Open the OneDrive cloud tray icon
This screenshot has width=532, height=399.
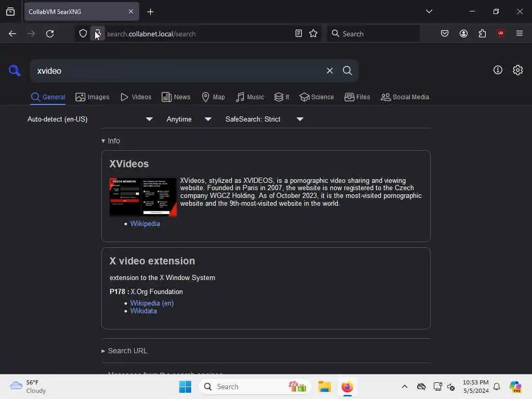point(421,387)
